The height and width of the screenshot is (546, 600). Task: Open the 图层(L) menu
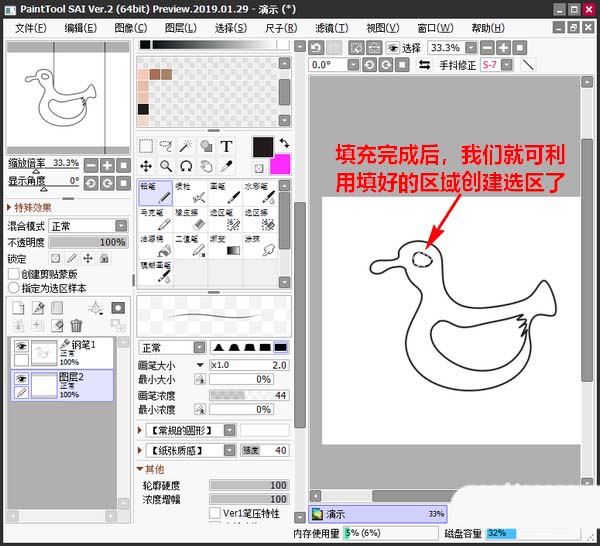181,28
